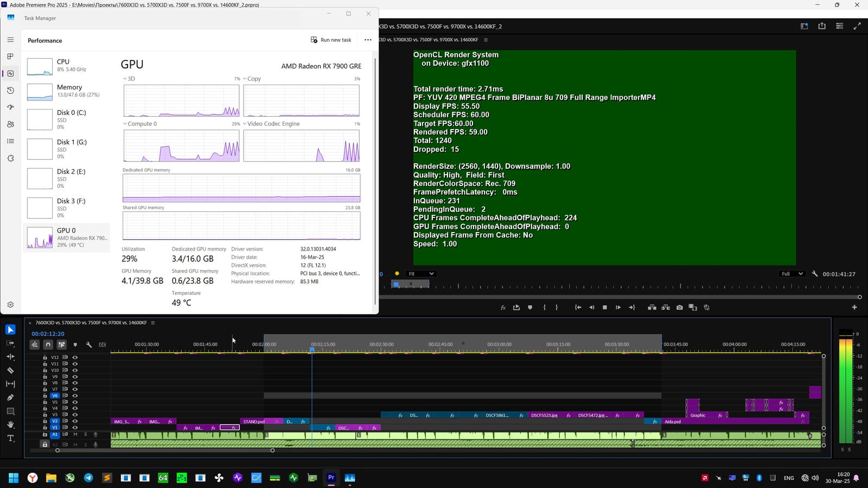This screenshot has width=868, height=488.
Task: Toggle track V2 output eye
Action: (x=75, y=421)
